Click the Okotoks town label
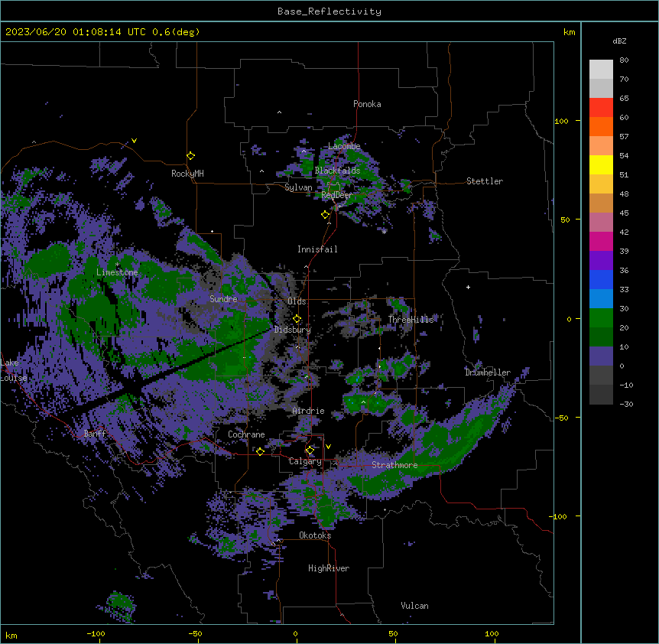659x644 pixels. tap(315, 535)
